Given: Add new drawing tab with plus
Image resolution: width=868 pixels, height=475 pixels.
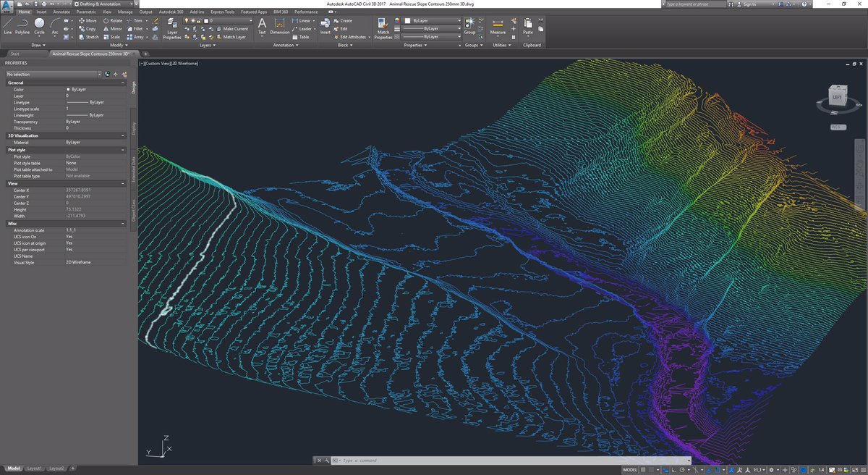Looking at the screenshot, I should (145, 54).
